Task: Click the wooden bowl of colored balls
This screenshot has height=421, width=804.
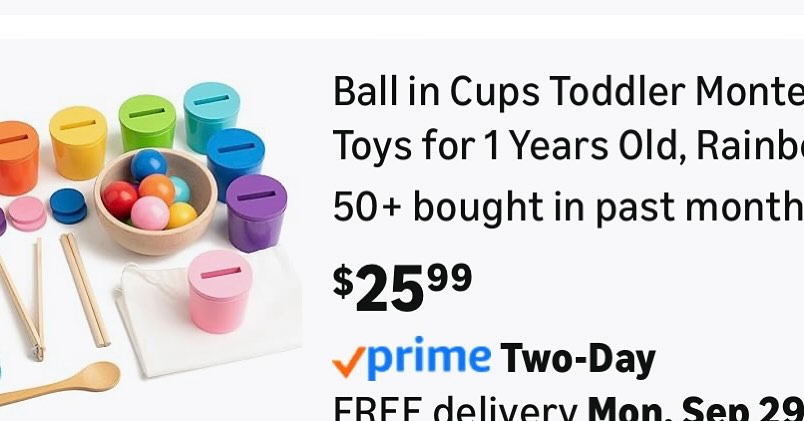Action: 156,201
